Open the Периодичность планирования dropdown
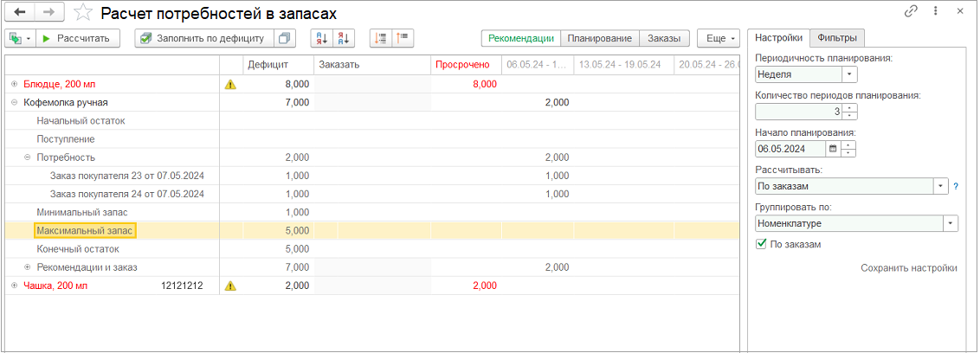This screenshot has width=980, height=353. coord(849,74)
